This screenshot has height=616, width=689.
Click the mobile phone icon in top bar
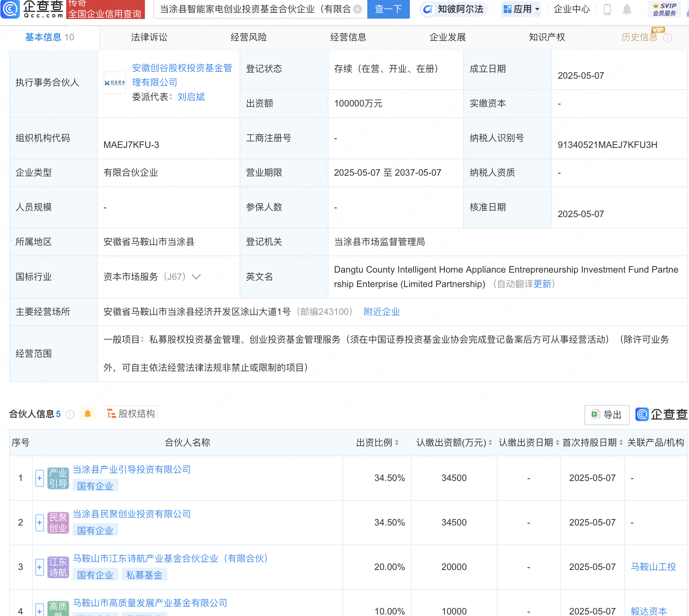[x=607, y=10]
